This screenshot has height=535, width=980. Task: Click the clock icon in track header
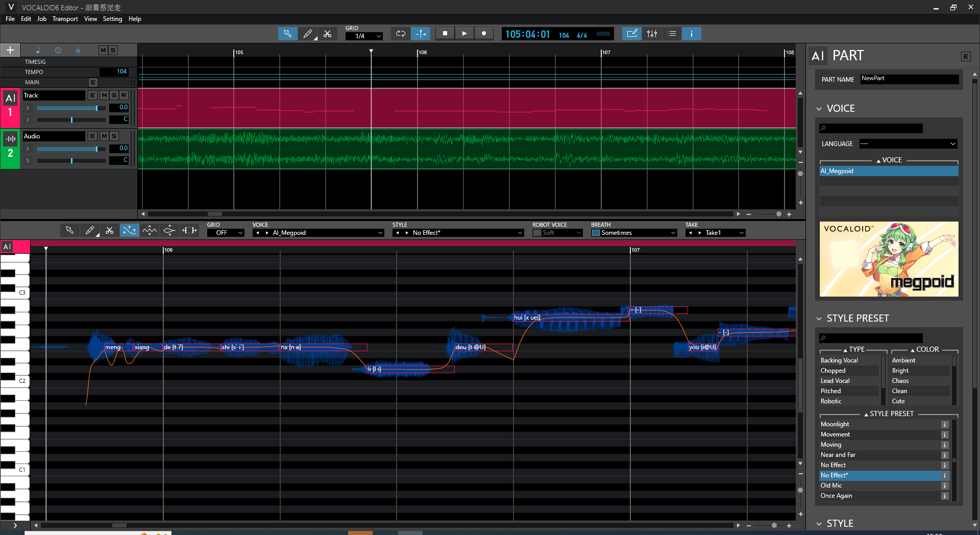pyautogui.click(x=58, y=50)
